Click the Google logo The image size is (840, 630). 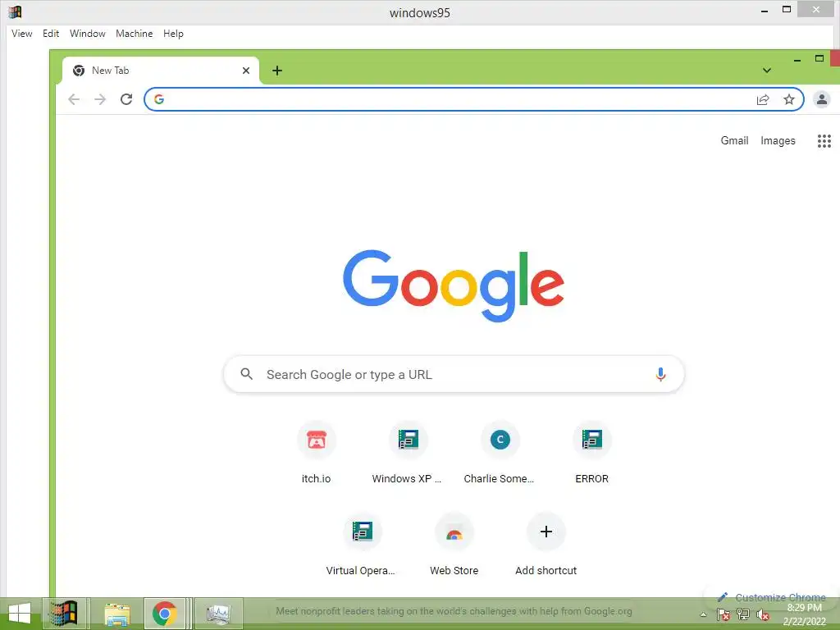point(453,285)
